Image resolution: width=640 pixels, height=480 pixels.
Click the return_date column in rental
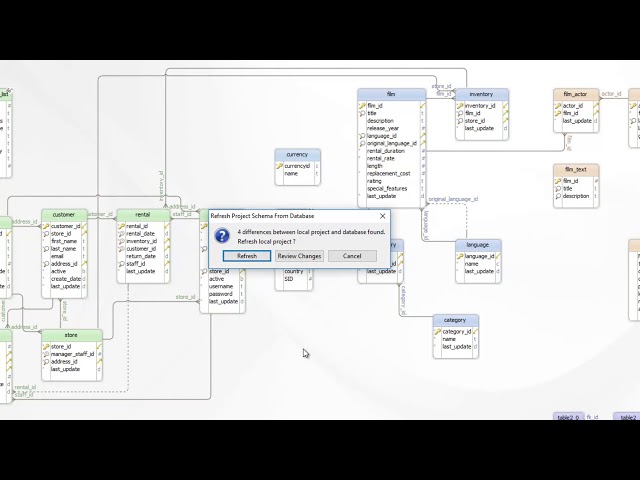[x=141, y=256]
